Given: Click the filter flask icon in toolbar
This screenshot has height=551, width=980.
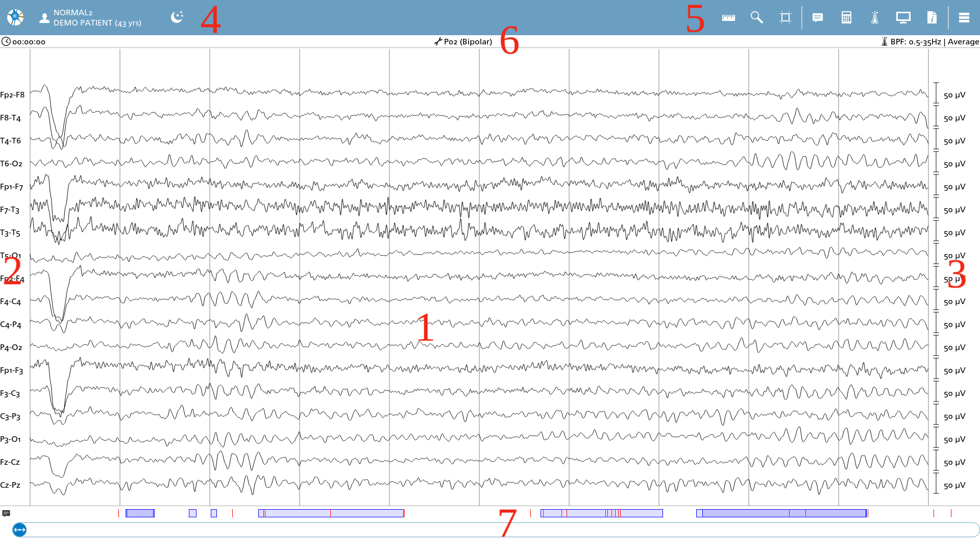Looking at the screenshot, I should (x=875, y=18).
